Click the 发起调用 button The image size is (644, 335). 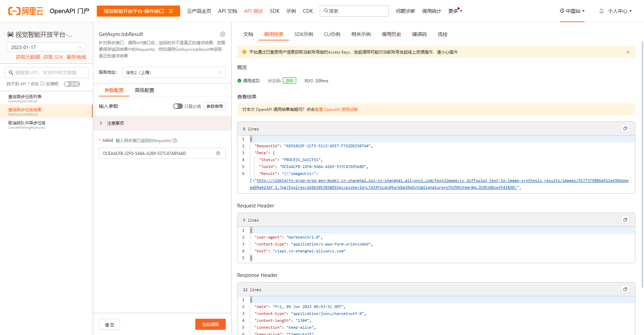point(210,324)
